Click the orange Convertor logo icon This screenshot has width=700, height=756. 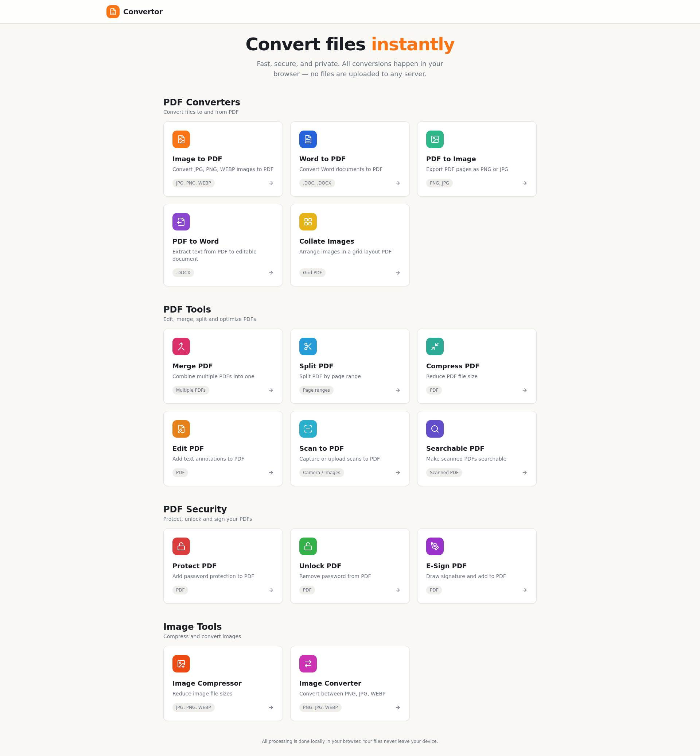[x=113, y=12]
